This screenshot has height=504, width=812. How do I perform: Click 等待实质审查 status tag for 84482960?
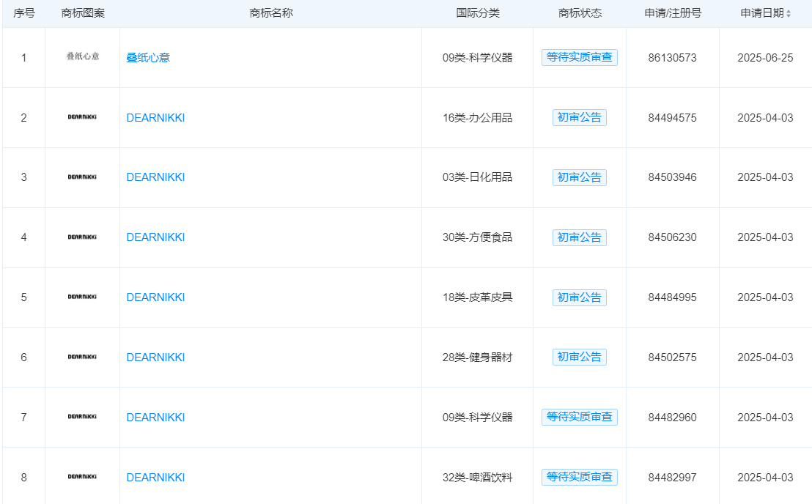click(x=580, y=417)
